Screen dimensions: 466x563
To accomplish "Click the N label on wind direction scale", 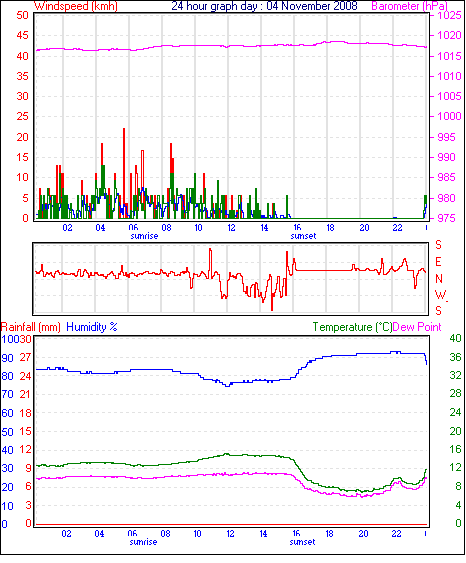I will (439, 279).
